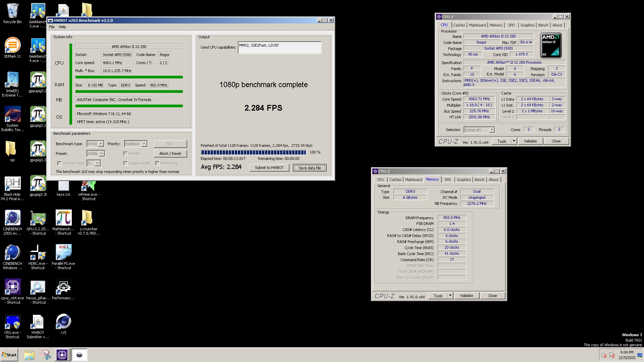This screenshot has height=362, width=644.
Task: Click the volume tray icon
Action: (604, 355)
